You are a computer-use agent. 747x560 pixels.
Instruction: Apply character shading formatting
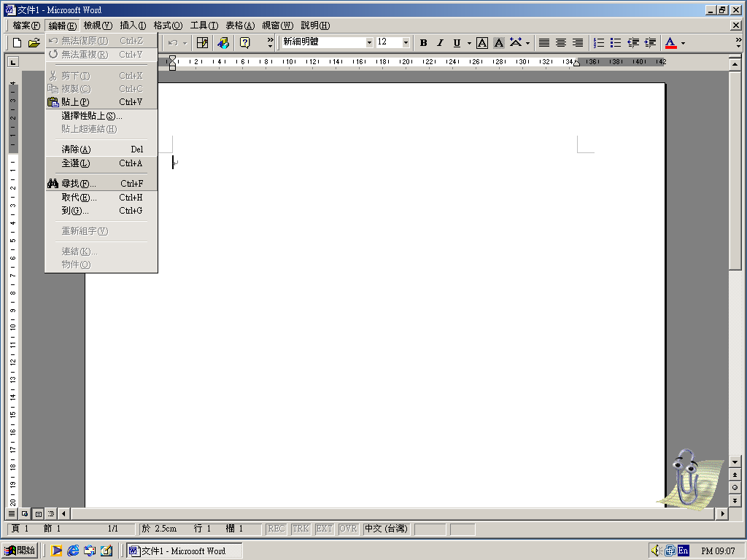coord(499,43)
